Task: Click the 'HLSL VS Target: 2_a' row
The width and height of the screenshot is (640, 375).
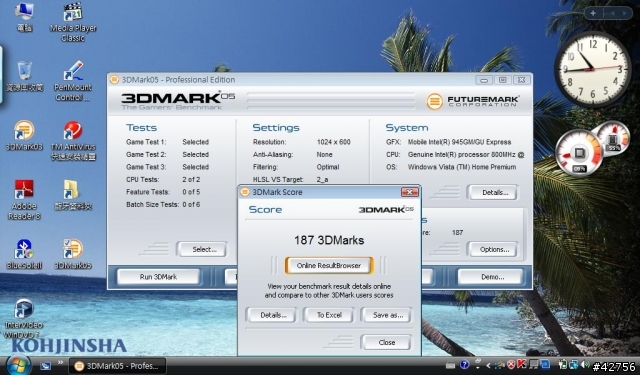Action: tap(291, 180)
